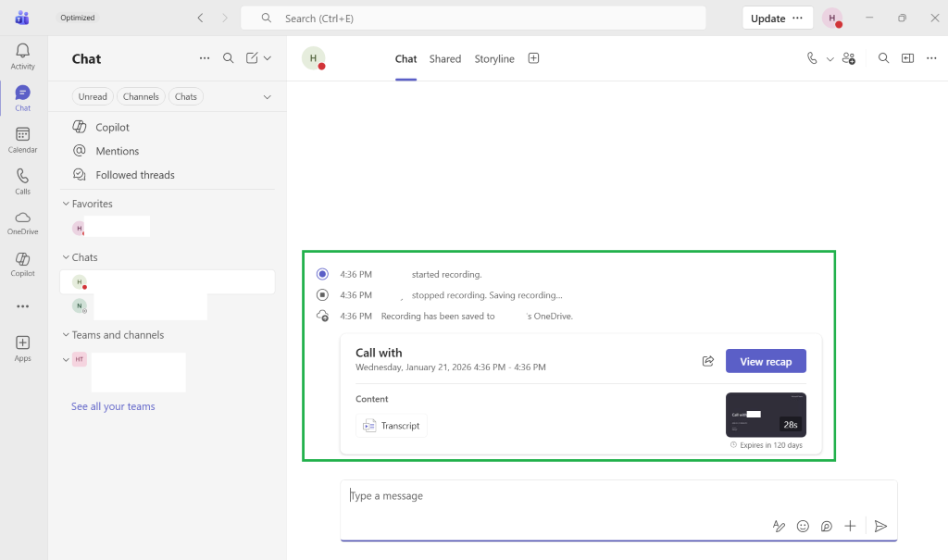Open chat list options ellipsis

click(205, 58)
